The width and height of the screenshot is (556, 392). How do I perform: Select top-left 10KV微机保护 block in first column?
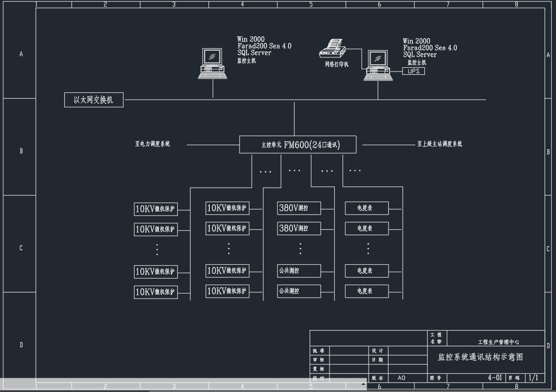click(155, 209)
